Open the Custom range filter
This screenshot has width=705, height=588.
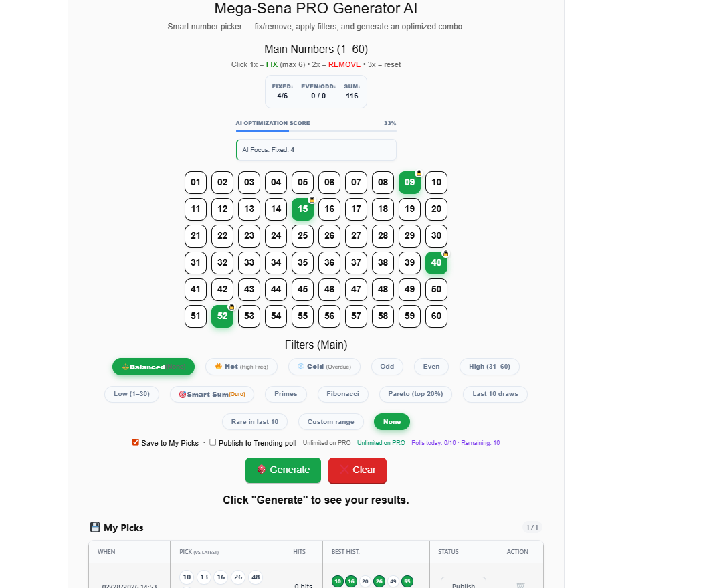click(330, 421)
